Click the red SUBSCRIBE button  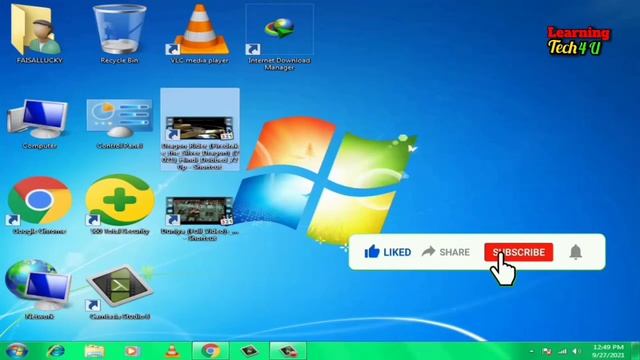click(518, 252)
